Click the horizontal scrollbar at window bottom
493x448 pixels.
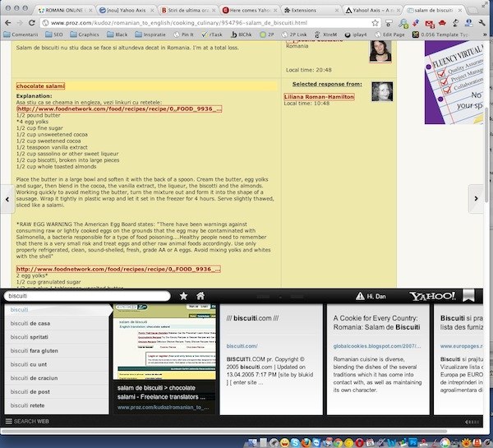(223, 432)
